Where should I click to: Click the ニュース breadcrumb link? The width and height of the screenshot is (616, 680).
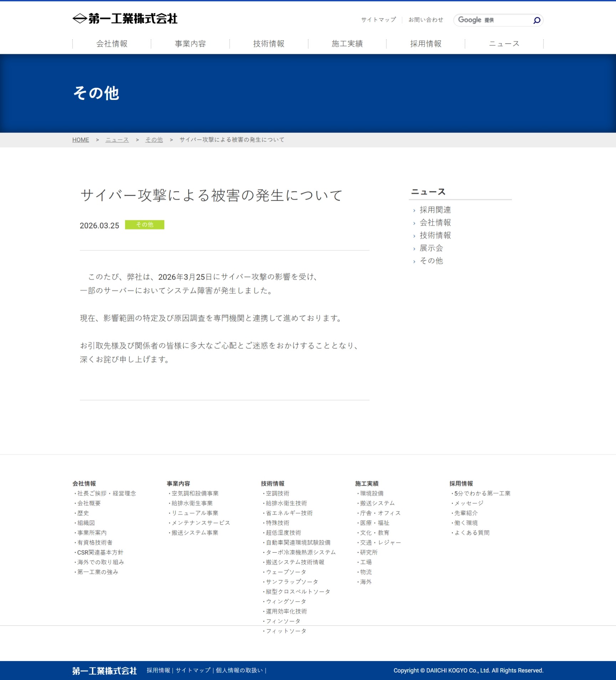point(117,140)
